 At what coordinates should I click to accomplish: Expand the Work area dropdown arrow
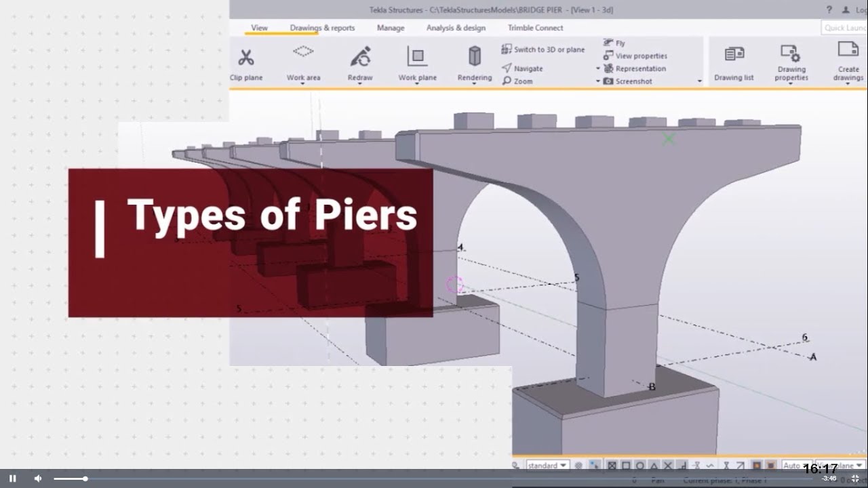point(303,85)
